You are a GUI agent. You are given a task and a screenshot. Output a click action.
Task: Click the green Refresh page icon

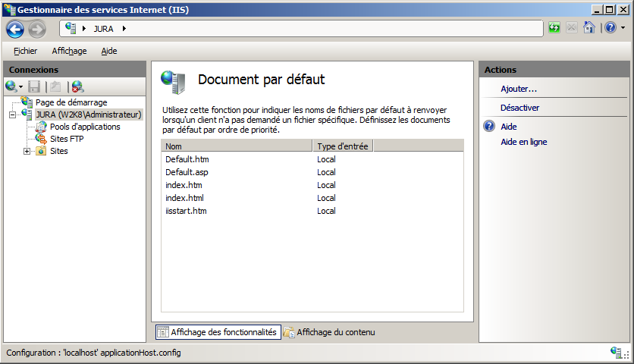(555, 28)
